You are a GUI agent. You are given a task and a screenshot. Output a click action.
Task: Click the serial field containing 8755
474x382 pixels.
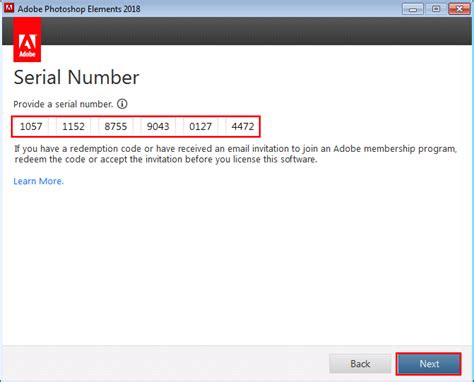click(116, 126)
